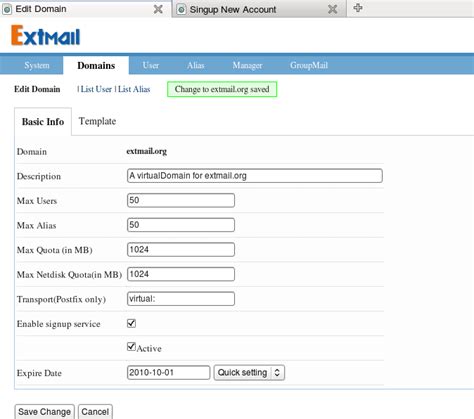
Task: Close the Edit Domain browser tab
Action: [x=158, y=9]
